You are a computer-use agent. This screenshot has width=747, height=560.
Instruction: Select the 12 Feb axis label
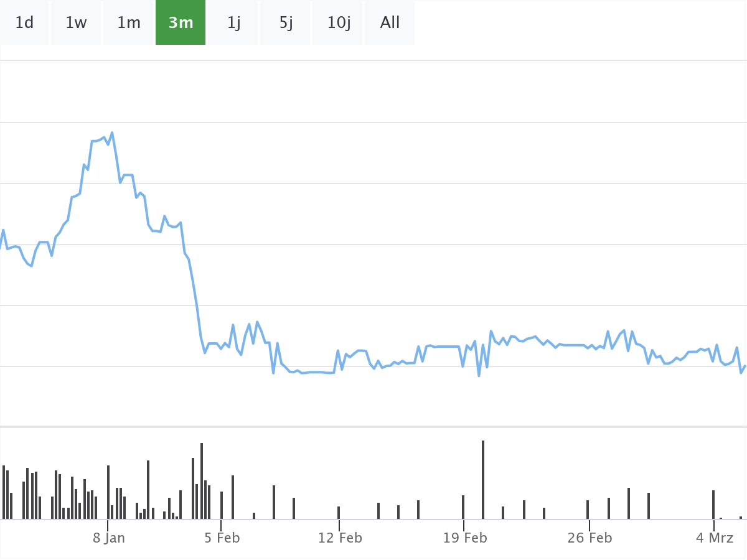(340, 538)
